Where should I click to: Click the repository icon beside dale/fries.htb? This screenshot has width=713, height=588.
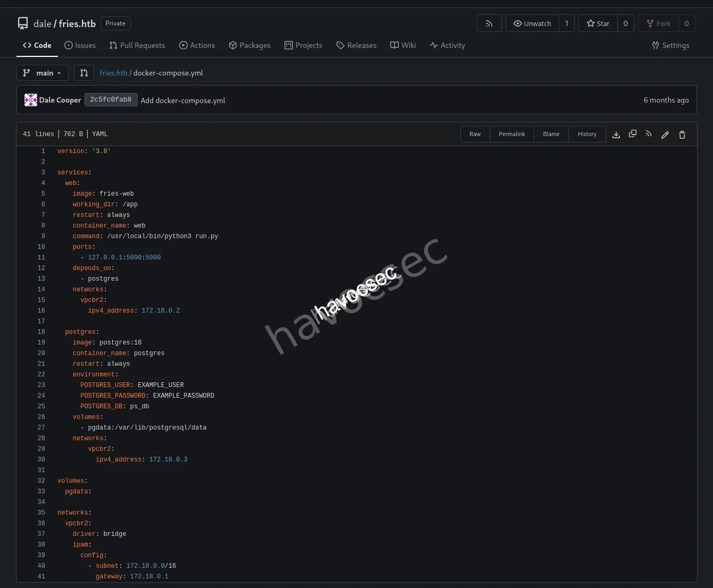22,23
